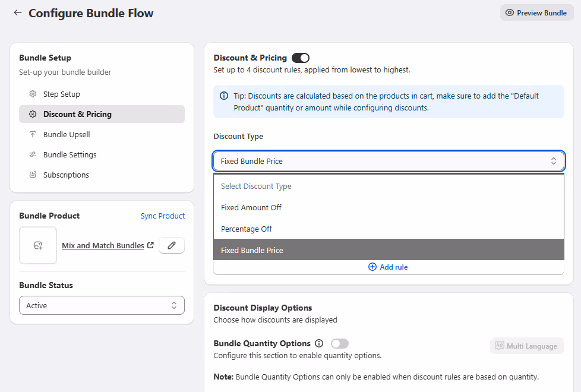Viewport: 581px width, 392px height.
Task: Go back using the left arrow icon
Action: click(17, 13)
